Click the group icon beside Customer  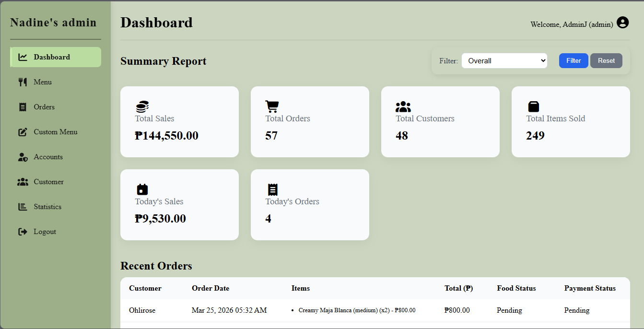(x=23, y=181)
